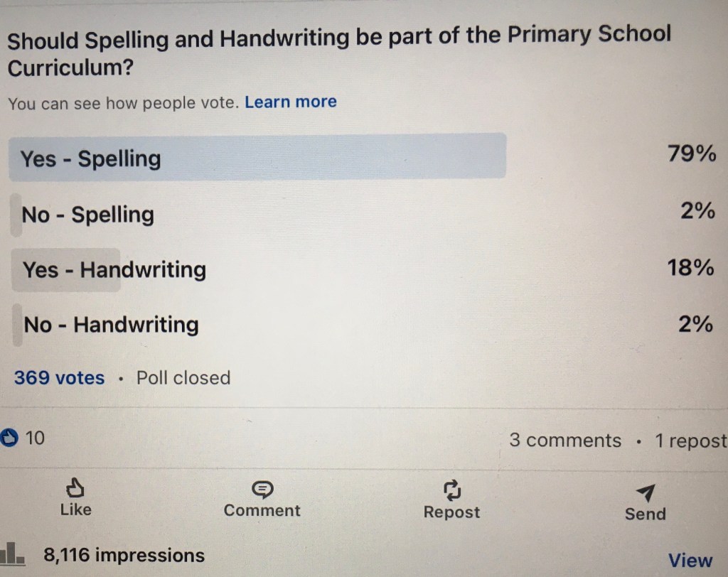
Task: View the 3 comments
Action: pos(565,441)
